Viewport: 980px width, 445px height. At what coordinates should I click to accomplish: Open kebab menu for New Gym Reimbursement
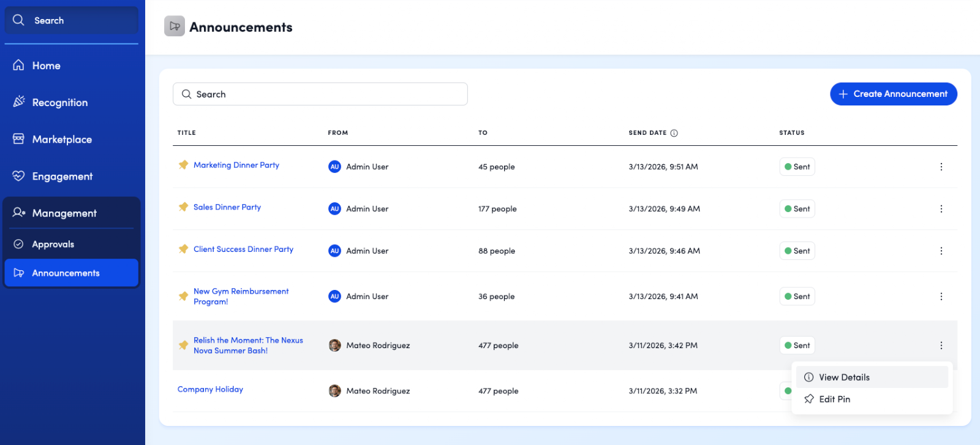pyautogui.click(x=941, y=297)
